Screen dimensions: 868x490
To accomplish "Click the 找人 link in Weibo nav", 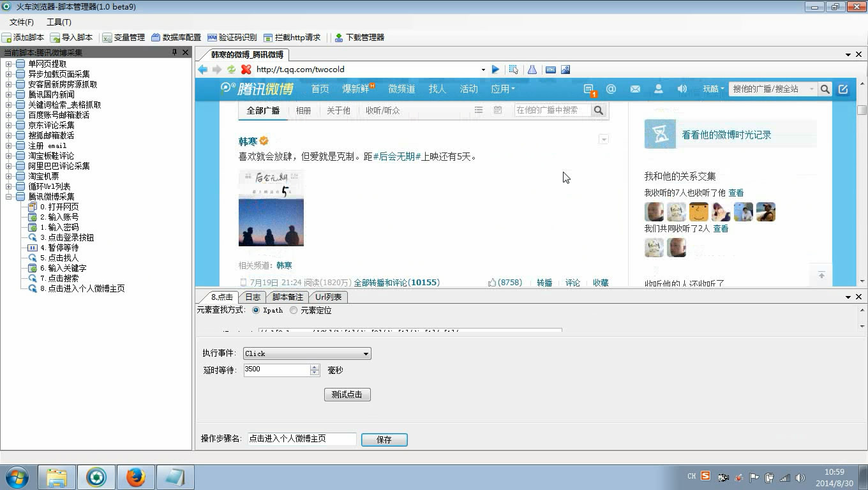I will click(437, 89).
